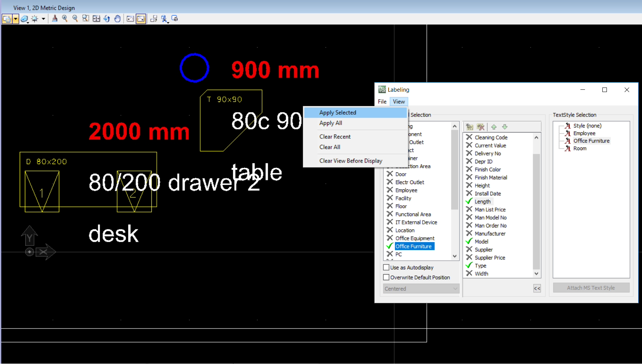Open the View Attributes dropdown arrow

click(15, 18)
